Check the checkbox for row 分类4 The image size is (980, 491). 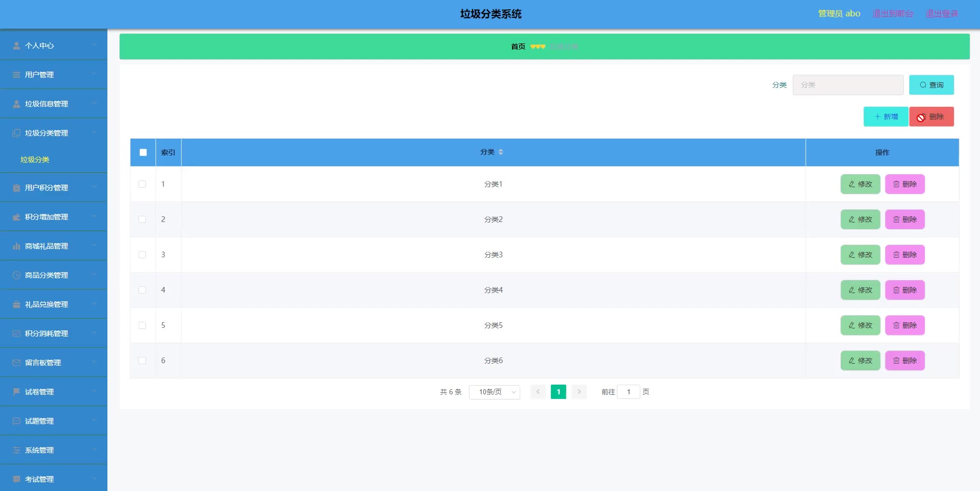click(x=142, y=290)
